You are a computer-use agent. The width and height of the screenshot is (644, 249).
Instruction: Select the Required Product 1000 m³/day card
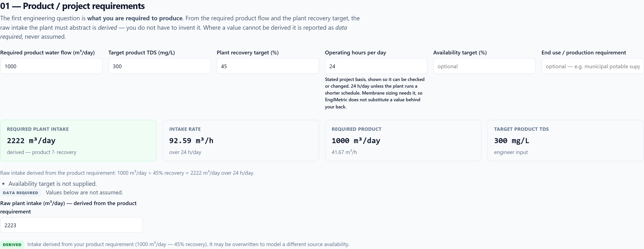pos(403,141)
